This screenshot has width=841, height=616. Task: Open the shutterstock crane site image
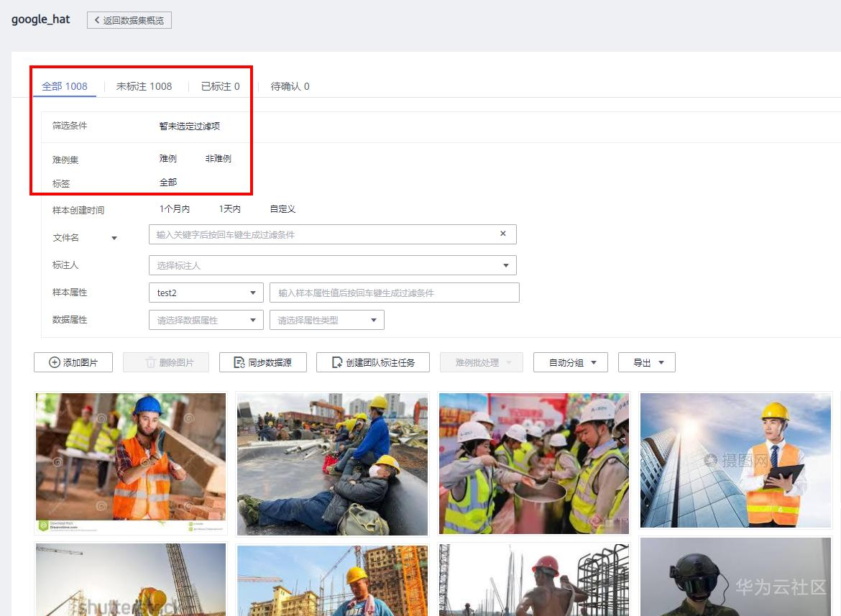click(131, 579)
